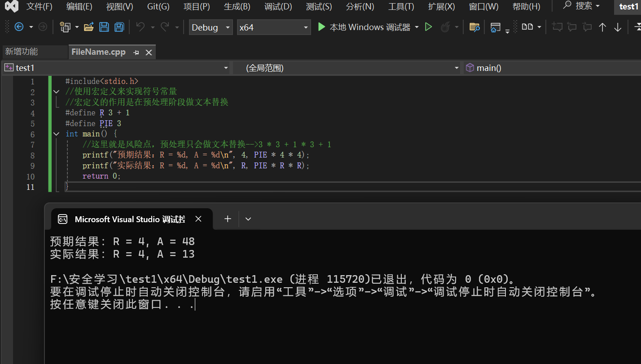Expand the main() member dropdown
The image size is (641, 364).
tap(551, 68)
